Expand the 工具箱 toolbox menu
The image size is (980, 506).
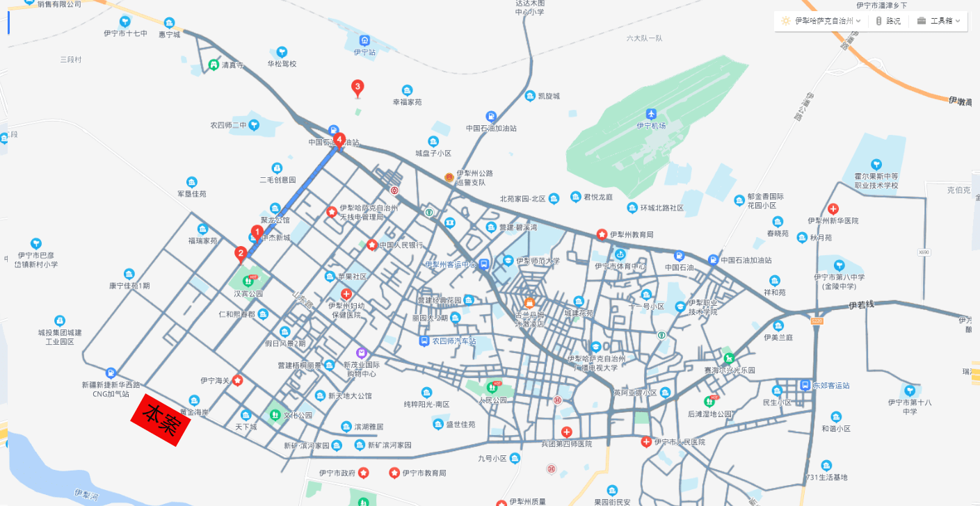(939, 21)
